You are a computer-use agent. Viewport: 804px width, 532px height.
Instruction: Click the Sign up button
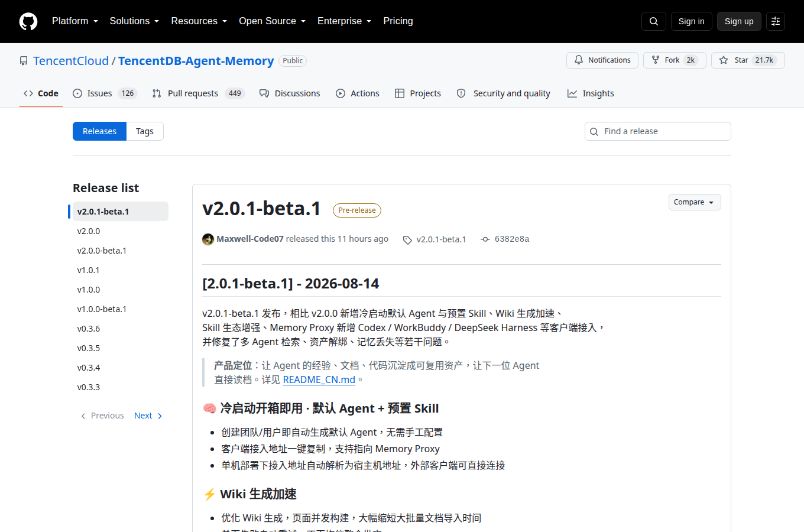[739, 21]
